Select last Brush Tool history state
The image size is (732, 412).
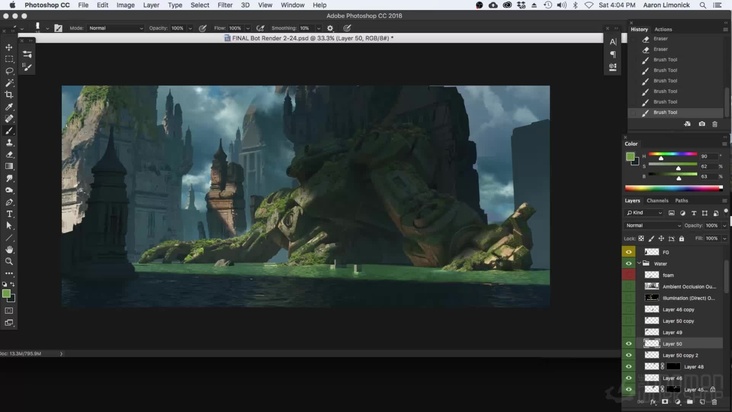point(676,112)
